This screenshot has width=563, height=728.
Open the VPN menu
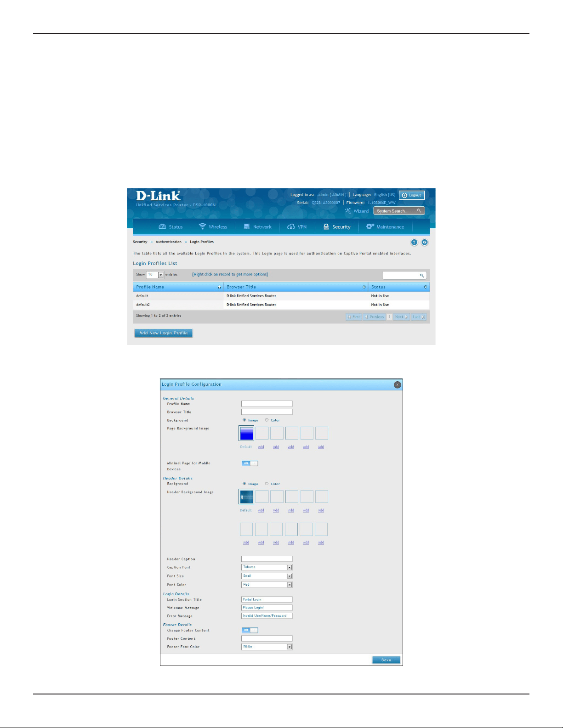coord(297,227)
